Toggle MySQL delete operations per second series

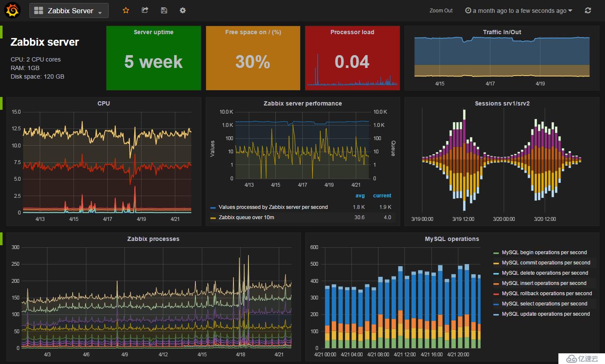[545, 273]
